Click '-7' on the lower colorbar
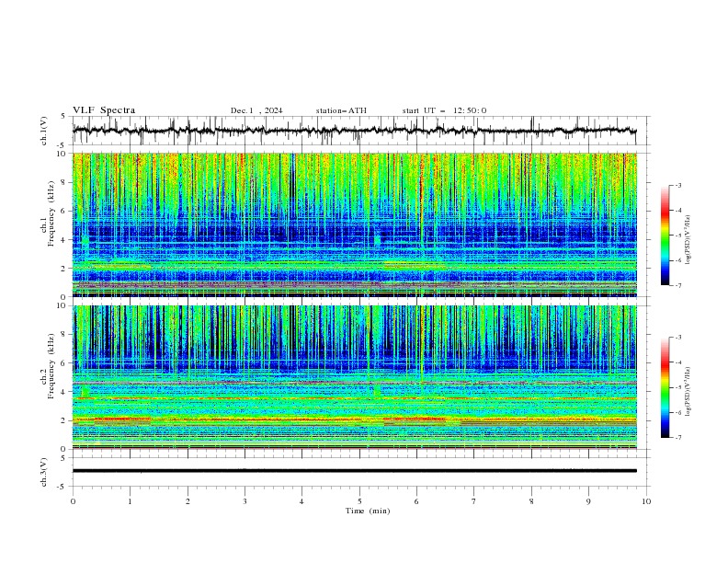Screen dimensions: 728x563 pyautogui.click(x=678, y=438)
